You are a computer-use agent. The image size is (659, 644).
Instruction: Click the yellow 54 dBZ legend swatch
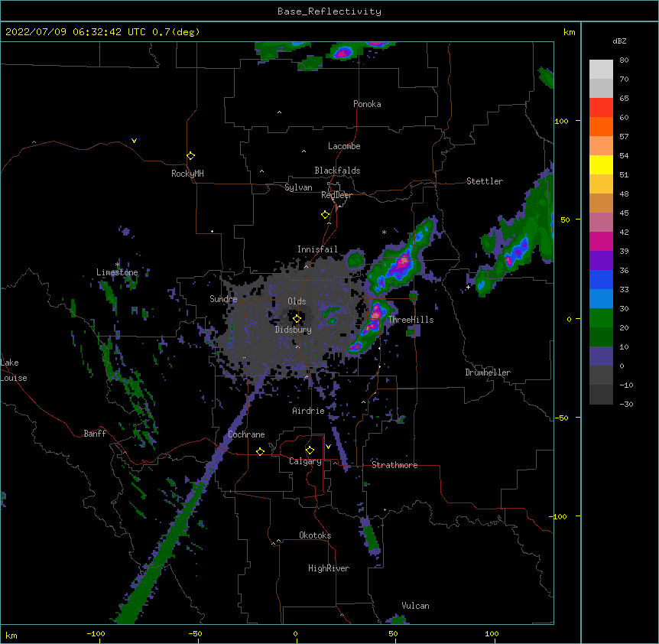click(x=601, y=164)
